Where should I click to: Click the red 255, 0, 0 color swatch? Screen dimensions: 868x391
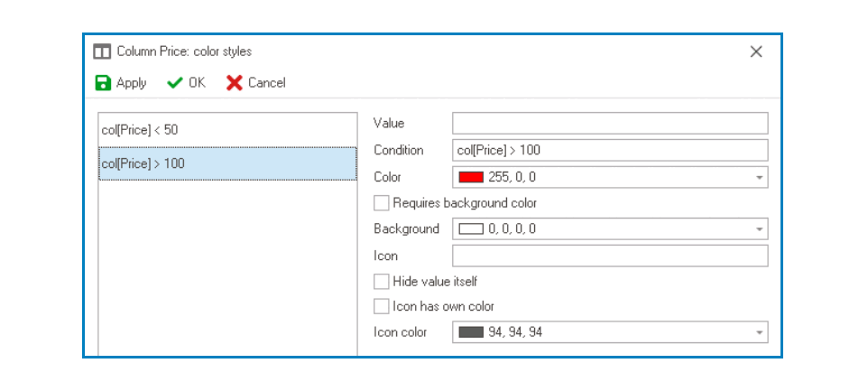pyautogui.click(x=471, y=177)
